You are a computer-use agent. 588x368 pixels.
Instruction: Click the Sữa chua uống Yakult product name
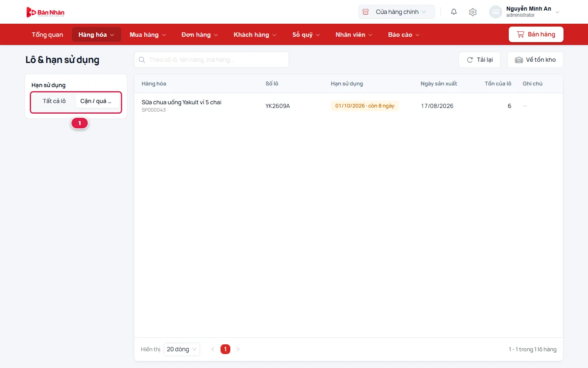click(x=181, y=102)
